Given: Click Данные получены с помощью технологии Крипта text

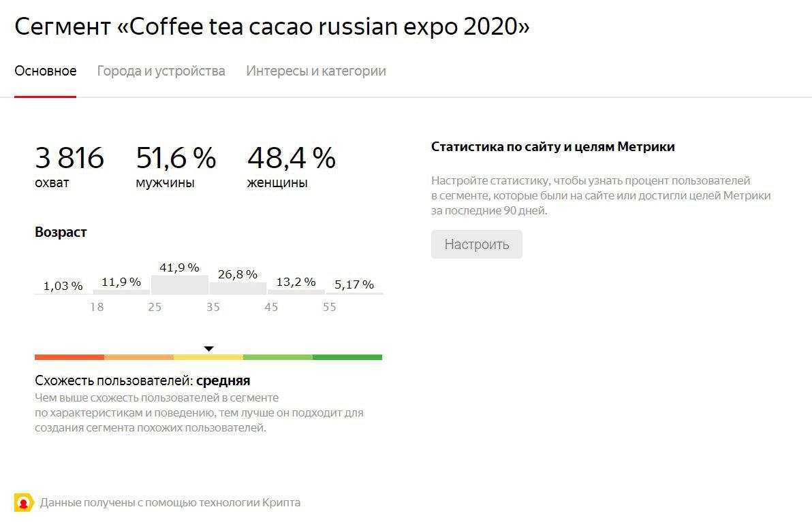Looking at the screenshot, I should point(170,502).
